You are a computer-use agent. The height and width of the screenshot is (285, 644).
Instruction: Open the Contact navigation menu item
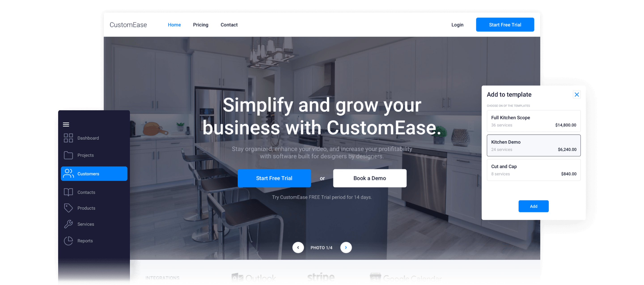(x=229, y=25)
